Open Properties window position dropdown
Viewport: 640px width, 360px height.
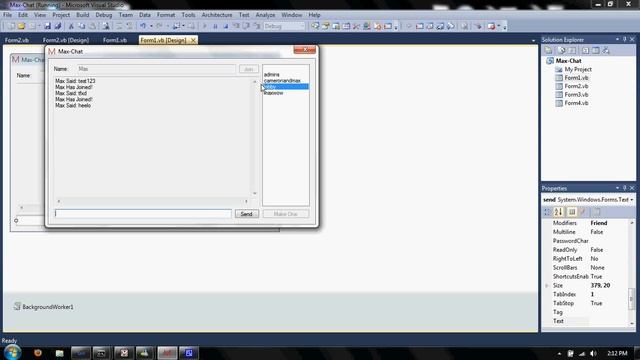tap(617, 188)
